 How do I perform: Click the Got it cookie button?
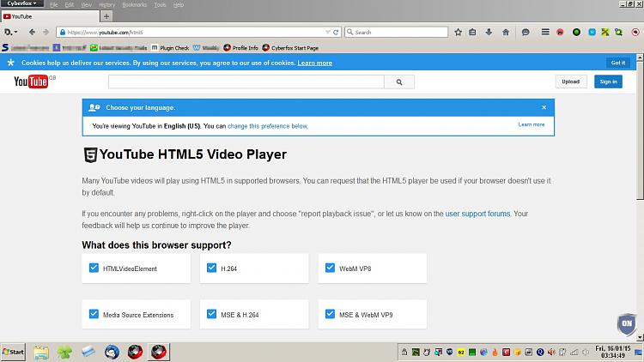[x=618, y=63]
